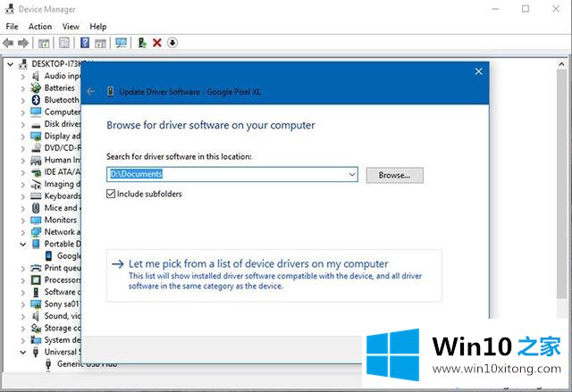Toggle Include subfolders checkbox
This screenshot has height=392, width=572.
point(111,194)
